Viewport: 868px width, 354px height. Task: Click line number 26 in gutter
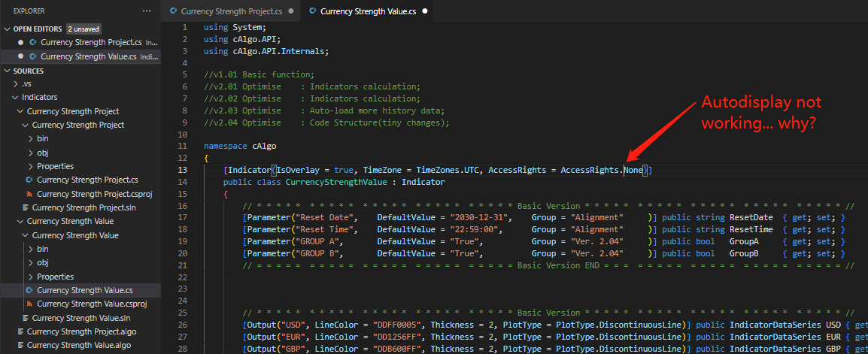[183, 324]
